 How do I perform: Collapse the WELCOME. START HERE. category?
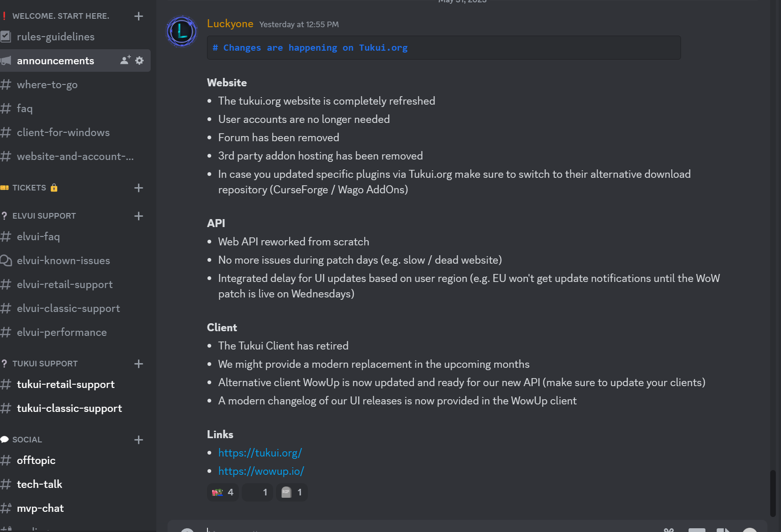(x=60, y=15)
